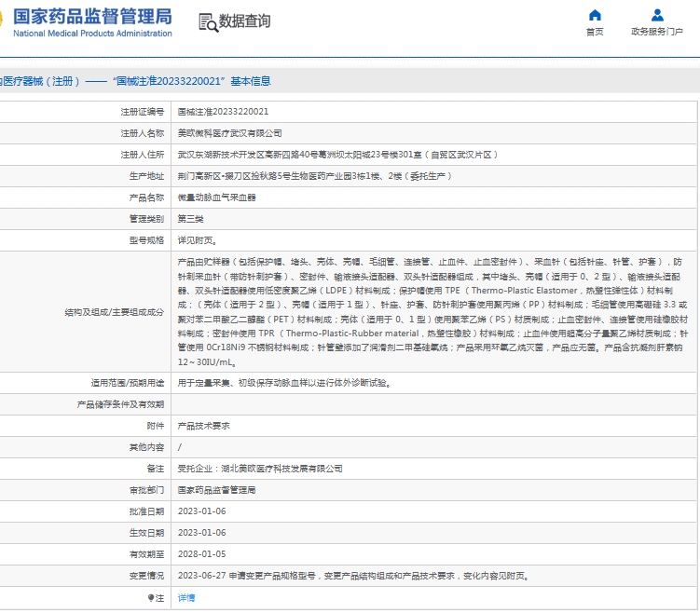The height and width of the screenshot is (613, 700).
Task: Click the 适用范围/预期用途 label
Action: pos(128,383)
